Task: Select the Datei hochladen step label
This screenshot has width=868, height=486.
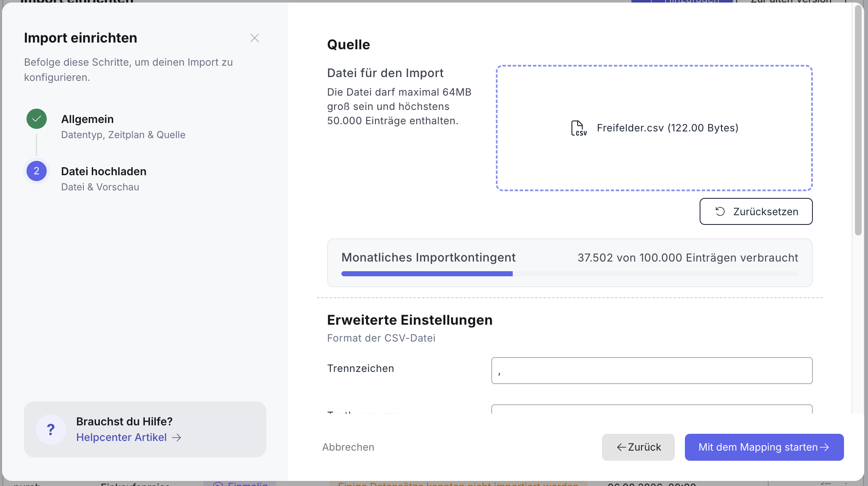Action: [104, 171]
